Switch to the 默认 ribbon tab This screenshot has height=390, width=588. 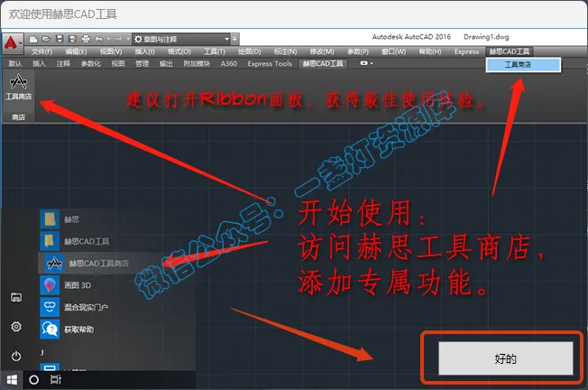click(x=15, y=63)
